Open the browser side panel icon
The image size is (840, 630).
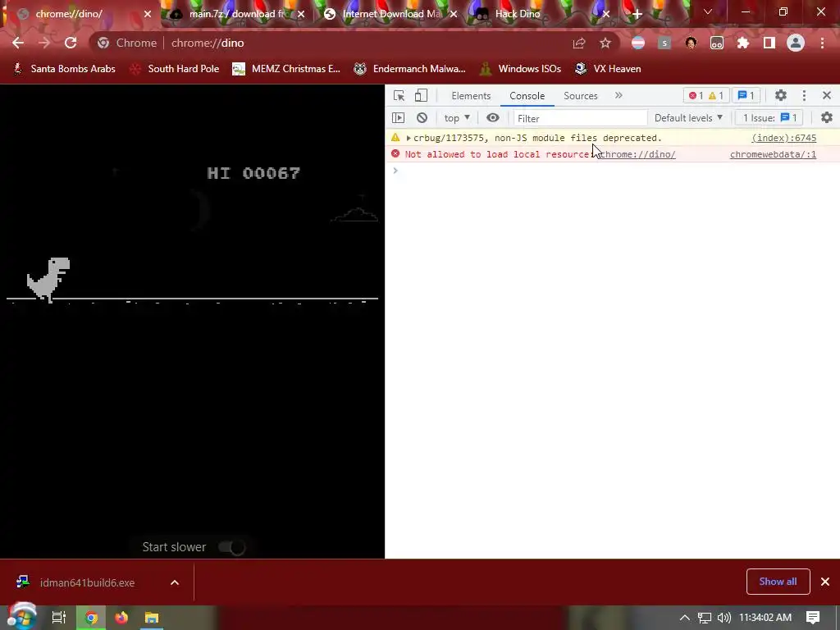[769, 43]
